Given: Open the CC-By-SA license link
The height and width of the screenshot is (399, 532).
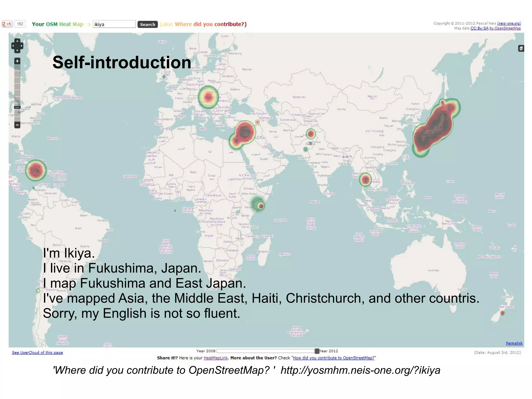Looking at the screenshot, I should (x=479, y=28).
